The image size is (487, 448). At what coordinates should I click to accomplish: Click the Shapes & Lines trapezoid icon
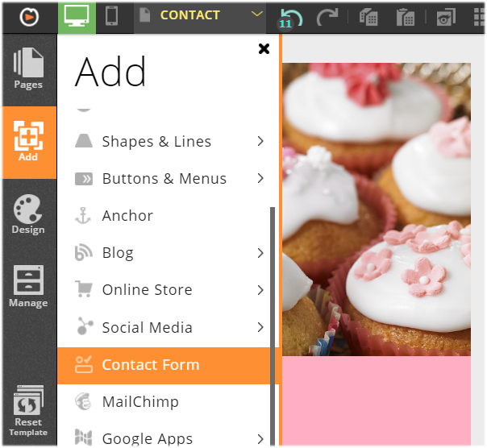[x=84, y=141]
